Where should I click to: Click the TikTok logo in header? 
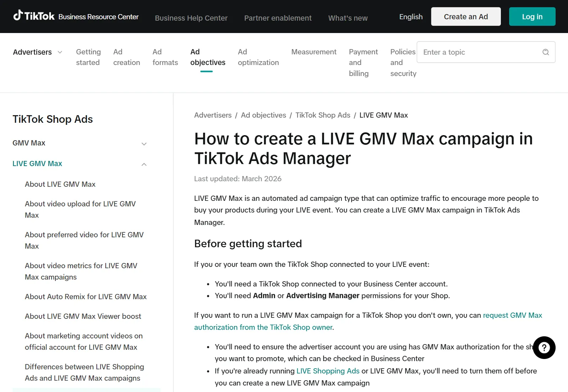coord(34,16)
